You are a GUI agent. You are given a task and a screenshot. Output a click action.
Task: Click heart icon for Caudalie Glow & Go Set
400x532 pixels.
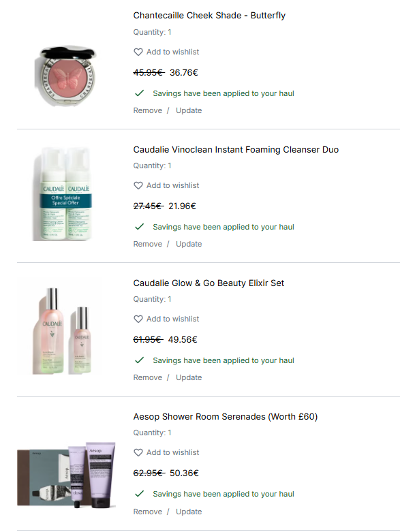[x=138, y=319]
